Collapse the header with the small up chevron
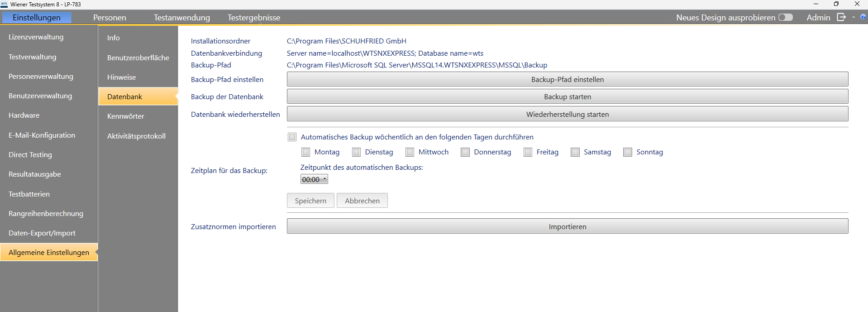This screenshot has height=312, width=868. click(x=854, y=17)
